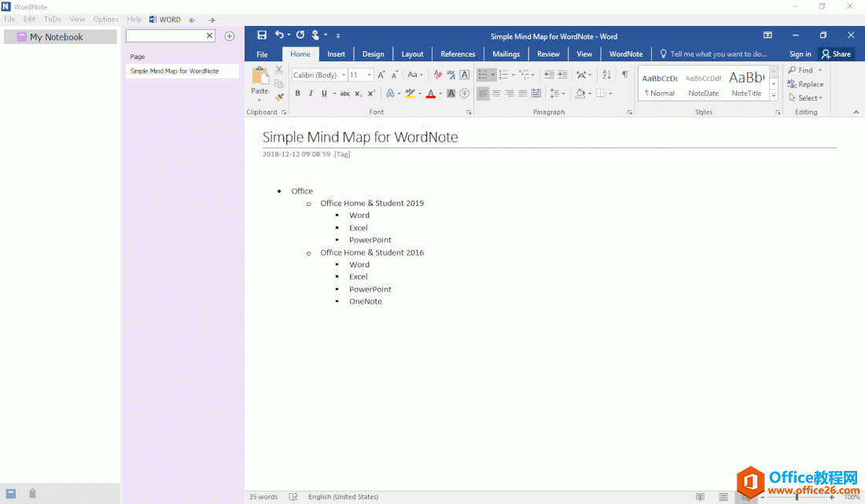Add a new page with the plus icon
This screenshot has width=865, height=504.
click(230, 36)
